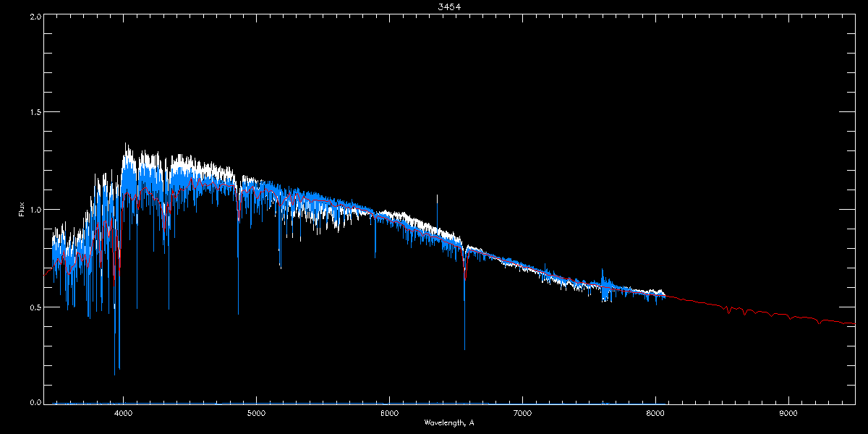Click the noisy blue feature near 7600
Screen dimensions: 868x434
coord(605,287)
